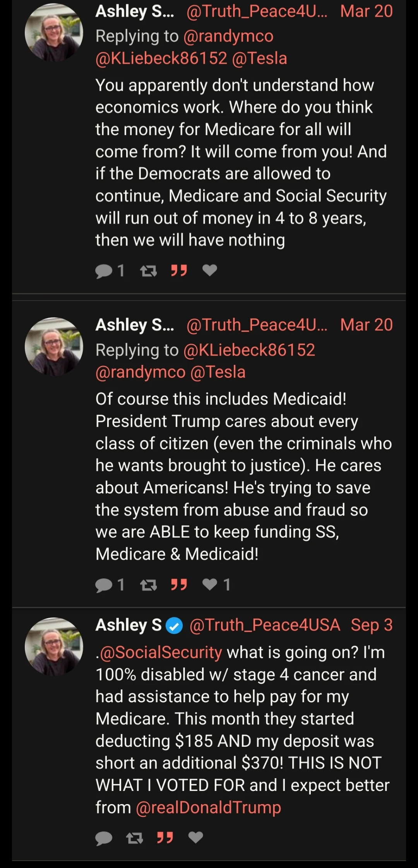Image resolution: width=418 pixels, height=868 pixels.
Task: Retweet the Medicare for all tweet
Action: point(148,271)
